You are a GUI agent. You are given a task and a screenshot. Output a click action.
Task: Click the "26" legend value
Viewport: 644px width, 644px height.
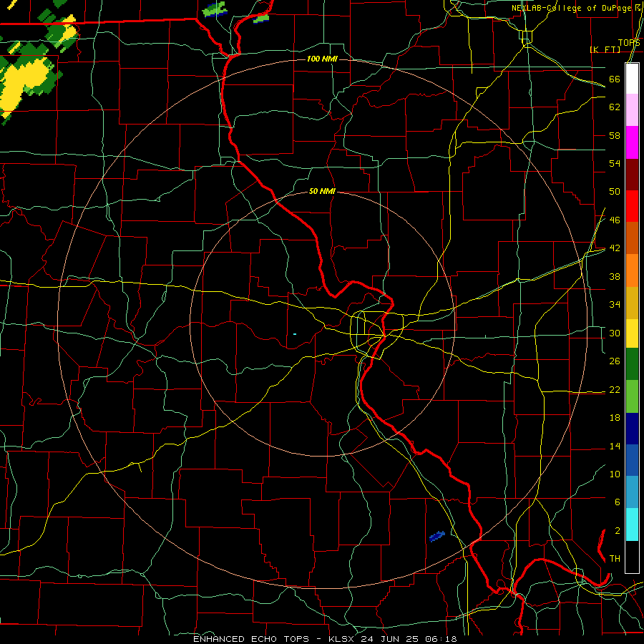pyautogui.click(x=615, y=361)
